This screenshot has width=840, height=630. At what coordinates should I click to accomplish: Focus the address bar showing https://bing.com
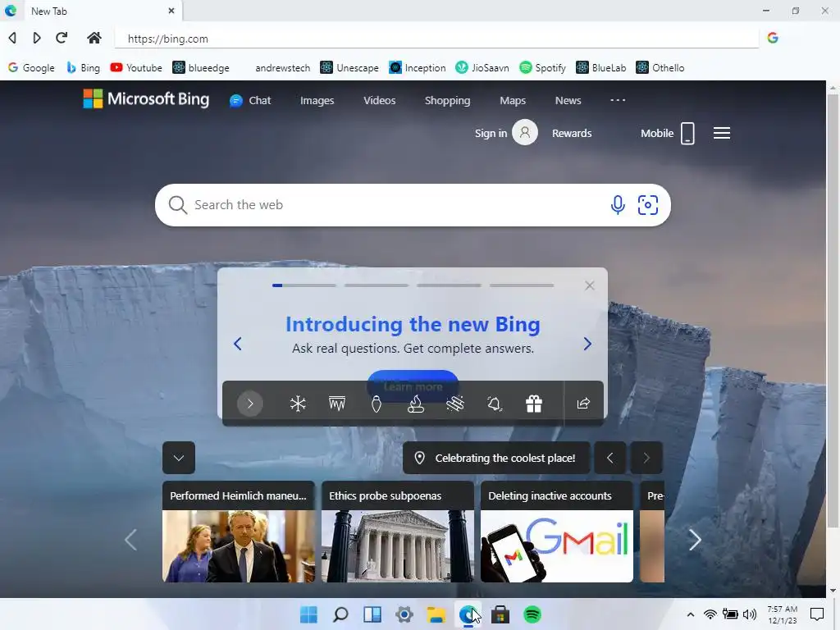pos(436,39)
